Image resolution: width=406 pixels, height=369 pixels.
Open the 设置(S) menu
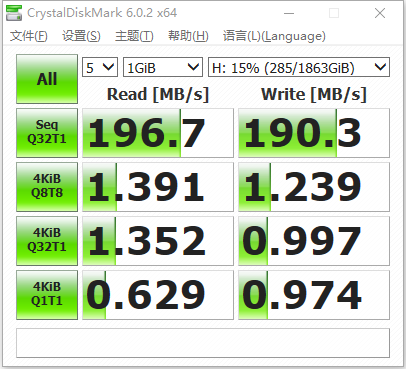point(81,36)
